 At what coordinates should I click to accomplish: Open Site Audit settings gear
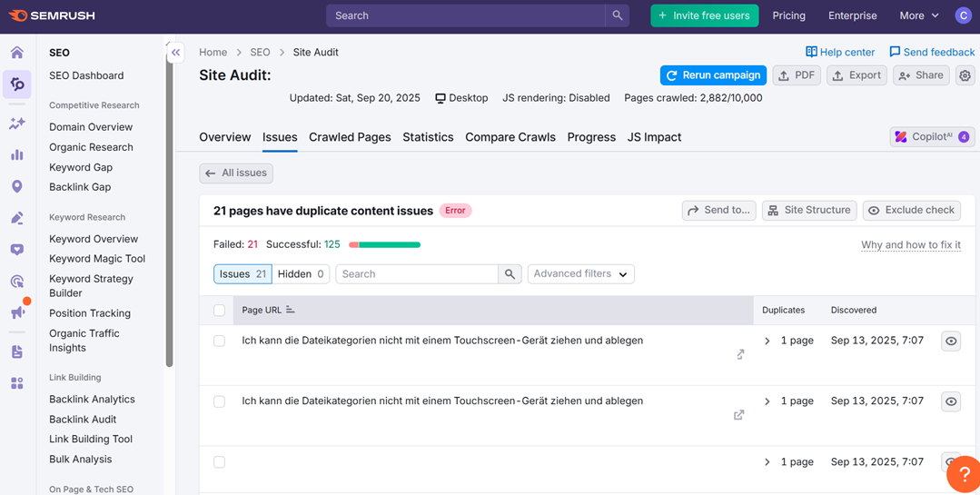point(965,75)
